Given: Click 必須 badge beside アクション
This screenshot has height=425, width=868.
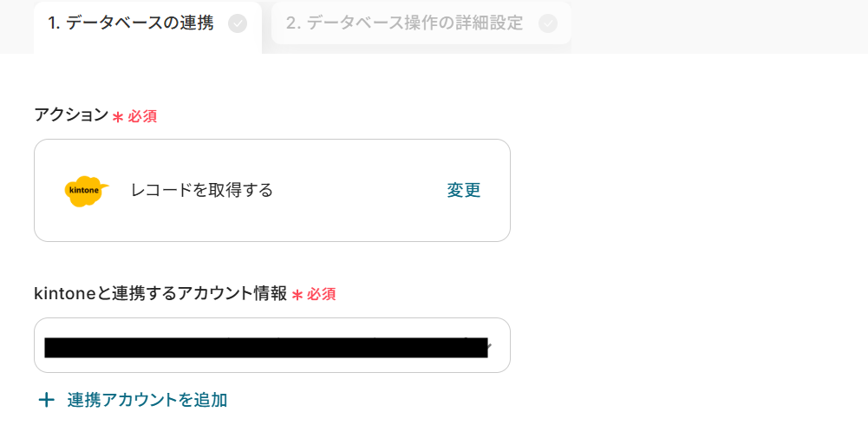Looking at the screenshot, I should click(x=142, y=116).
